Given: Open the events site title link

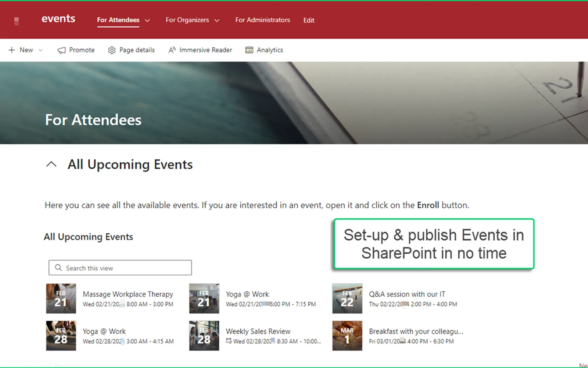Looking at the screenshot, I should [58, 19].
